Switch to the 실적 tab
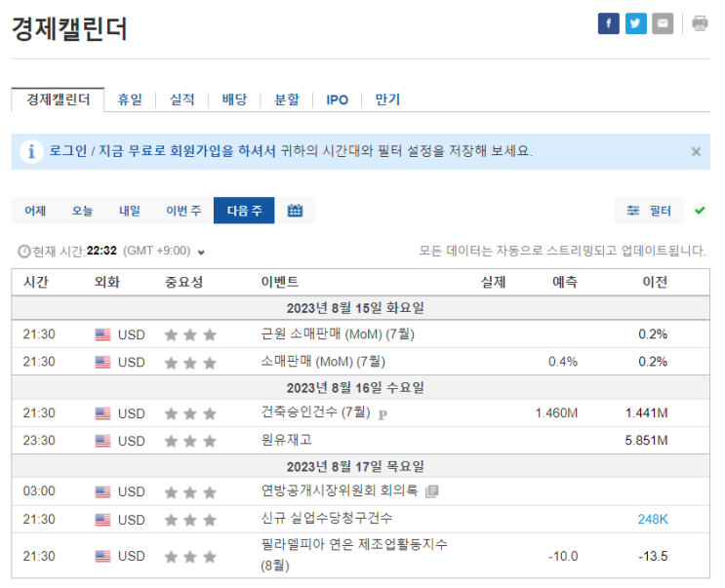Viewport: 725px width, 588px height. [182, 99]
